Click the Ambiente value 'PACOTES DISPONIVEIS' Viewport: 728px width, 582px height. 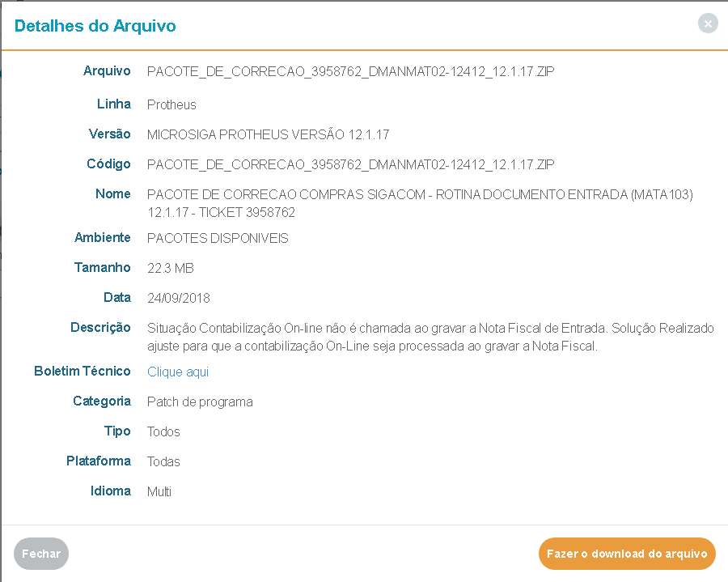[x=218, y=238]
